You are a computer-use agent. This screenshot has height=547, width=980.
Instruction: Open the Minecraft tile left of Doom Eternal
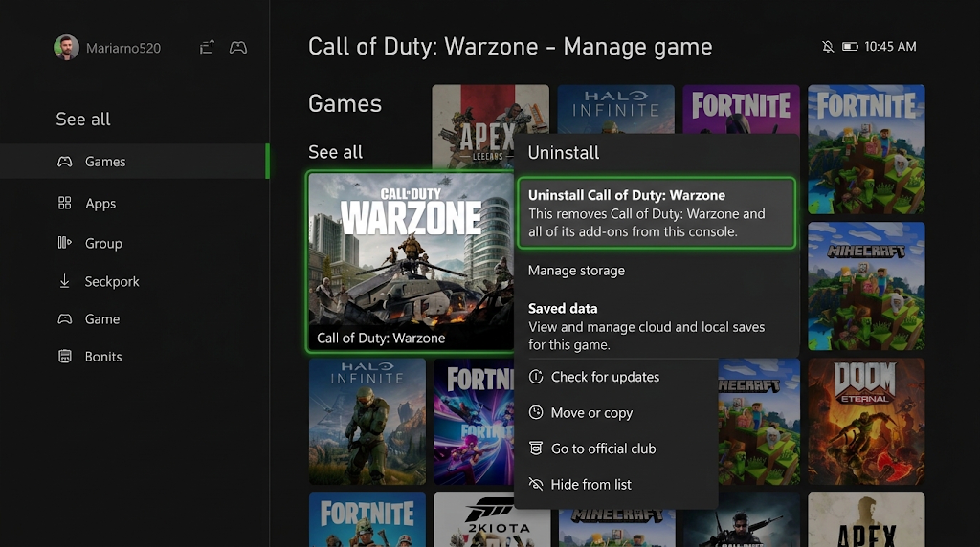tap(759, 422)
